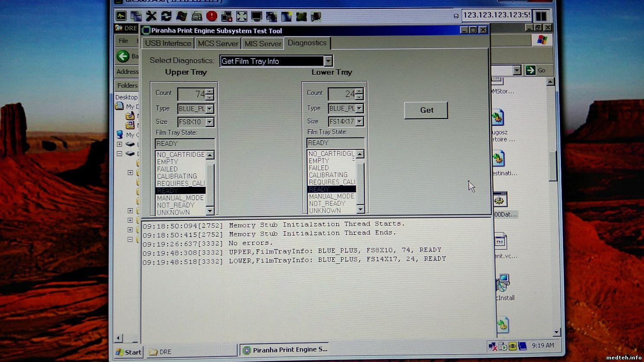Open the Lower Tray Size dropdown
The width and height of the screenshot is (644, 362).
[x=359, y=121]
